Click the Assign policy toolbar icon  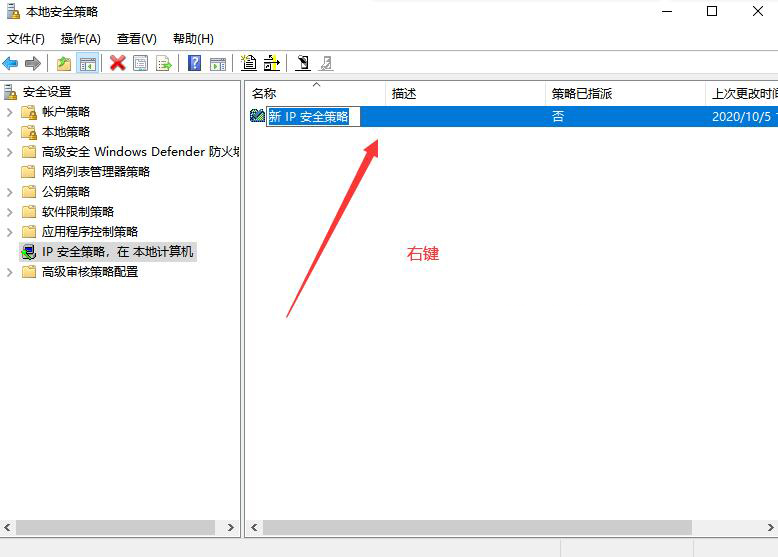303,63
